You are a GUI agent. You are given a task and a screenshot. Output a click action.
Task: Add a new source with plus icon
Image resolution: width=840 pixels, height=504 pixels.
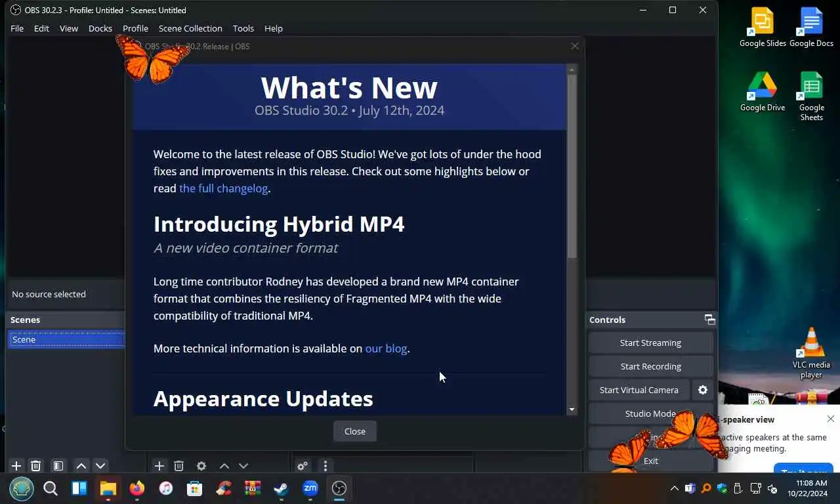(x=159, y=466)
